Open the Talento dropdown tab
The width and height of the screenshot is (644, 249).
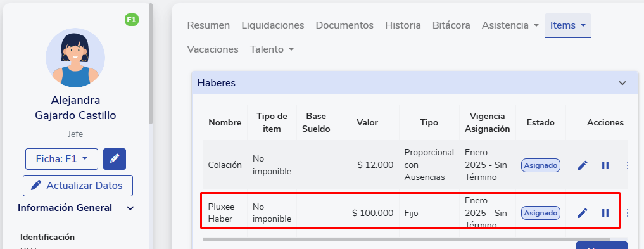(x=272, y=49)
